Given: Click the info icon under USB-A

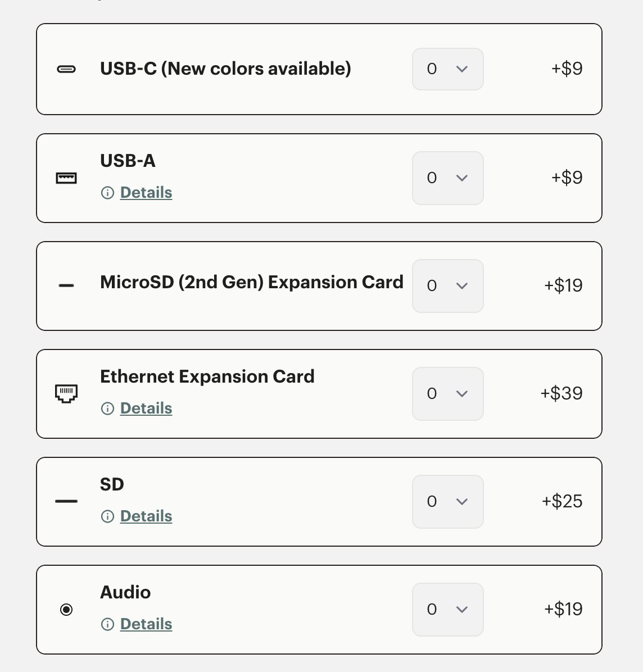Looking at the screenshot, I should 107,193.
